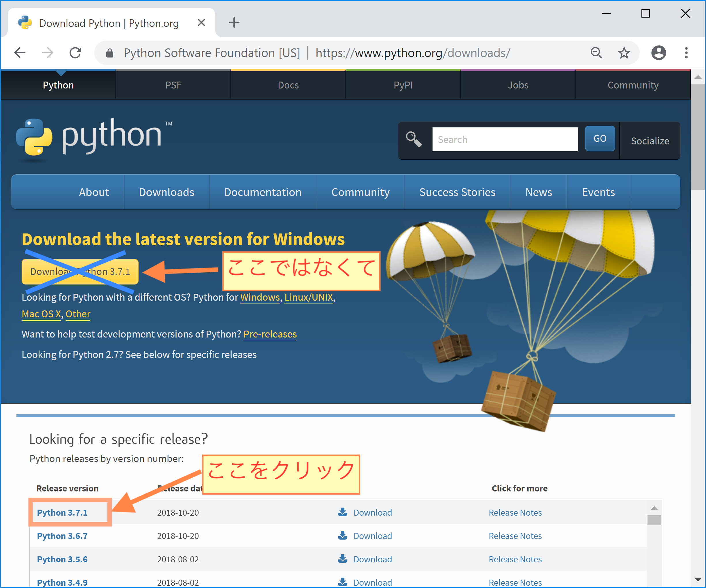Open the Documentation navigation menu
Viewport: 706px width, 588px height.
click(x=263, y=192)
